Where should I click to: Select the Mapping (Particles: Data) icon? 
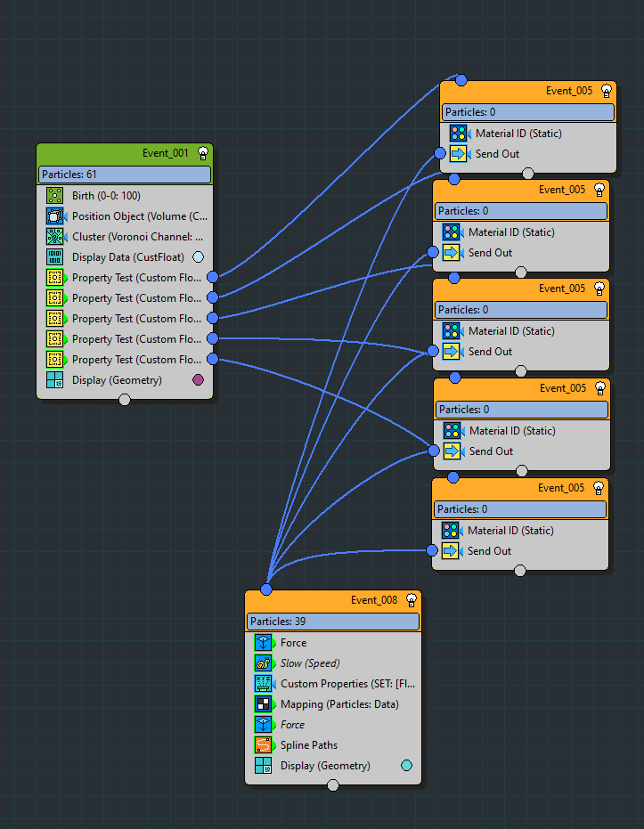264,704
